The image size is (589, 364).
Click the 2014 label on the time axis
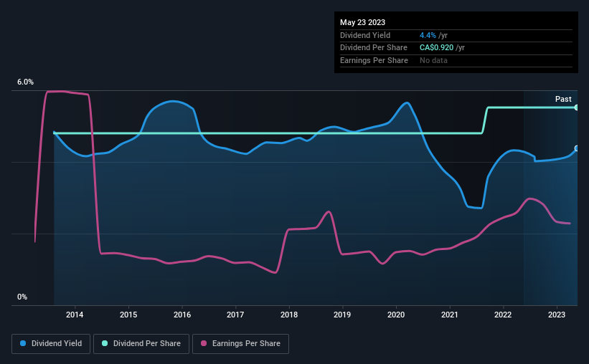[x=75, y=315]
